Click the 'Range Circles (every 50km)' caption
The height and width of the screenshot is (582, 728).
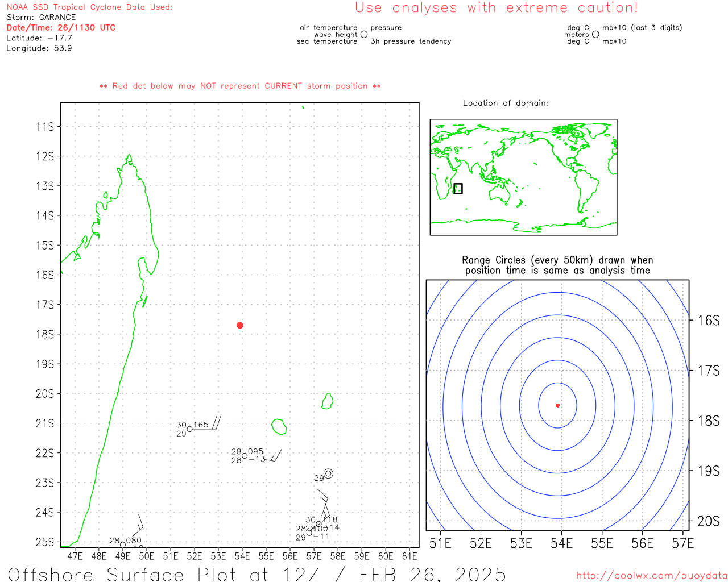coord(557,260)
